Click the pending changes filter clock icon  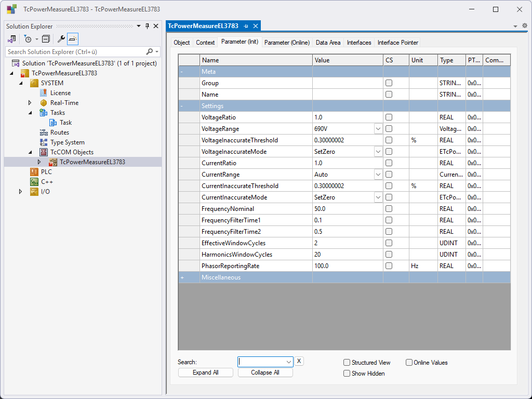[x=28, y=39]
